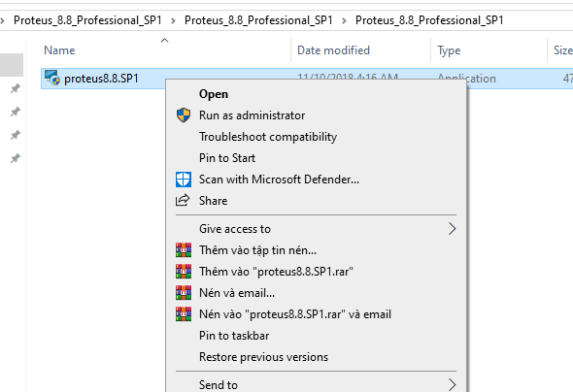Viewport: 573px width, 392px height.
Task: Go to middle Proteus_8.8_Professional_SP1 breadcrumb folder
Action: click(258, 20)
